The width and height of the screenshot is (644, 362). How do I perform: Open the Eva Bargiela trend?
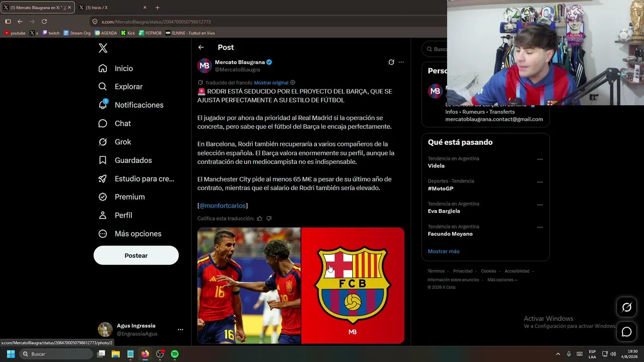click(x=444, y=211)
